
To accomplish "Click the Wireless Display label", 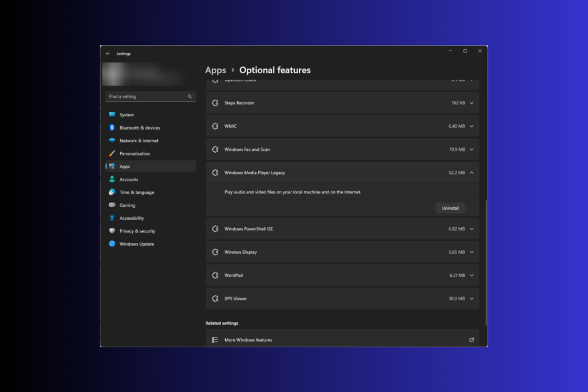I will click(x=240, y=252).
